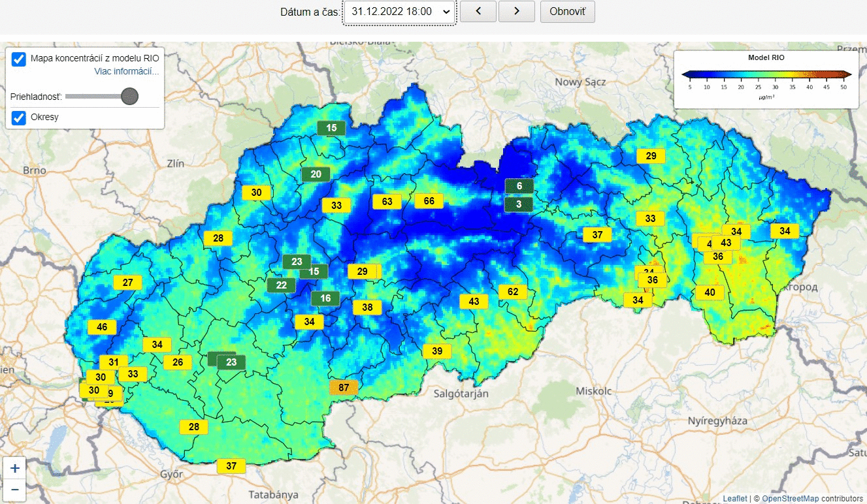
Task: Select the yellow marker labeled 63
Action: (x=386, y=202)
